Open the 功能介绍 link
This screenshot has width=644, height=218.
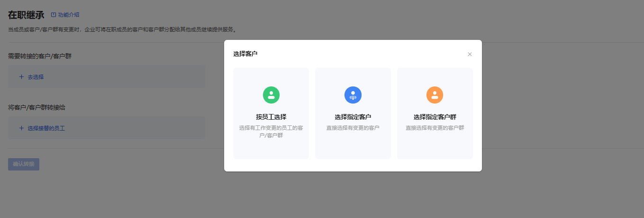pyautogui.click(x=69, y=15)
